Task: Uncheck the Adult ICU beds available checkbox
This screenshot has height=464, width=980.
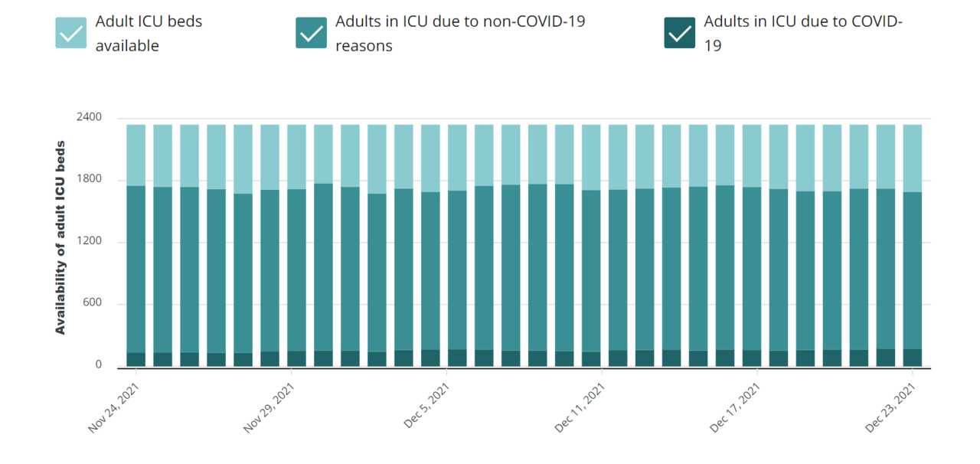Action: coord(70,33)
